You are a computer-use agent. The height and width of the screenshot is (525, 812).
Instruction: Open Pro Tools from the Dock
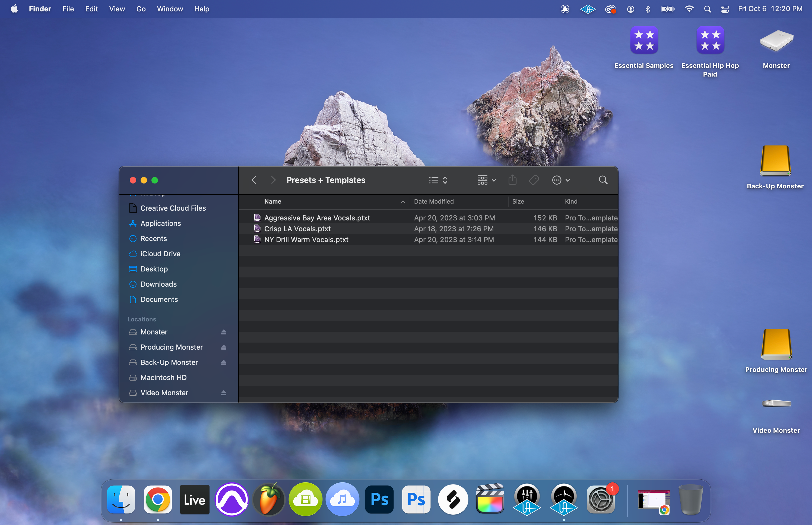click(232, 500)
